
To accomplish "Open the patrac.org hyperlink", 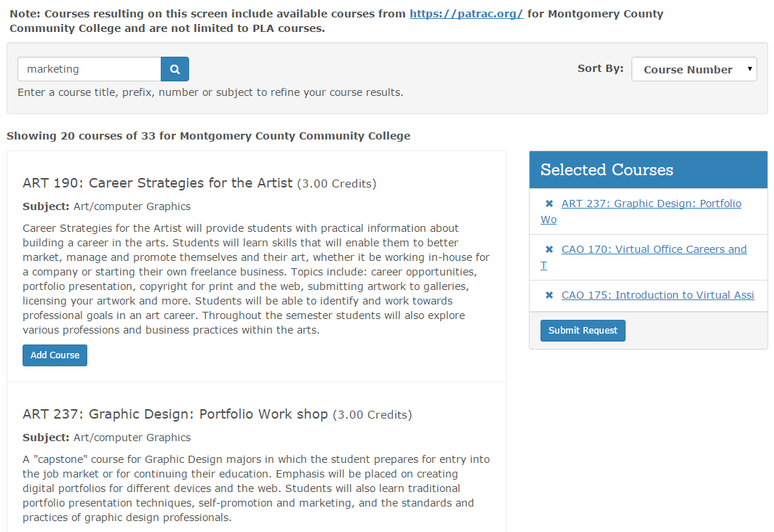I will [x=466, y=13].
